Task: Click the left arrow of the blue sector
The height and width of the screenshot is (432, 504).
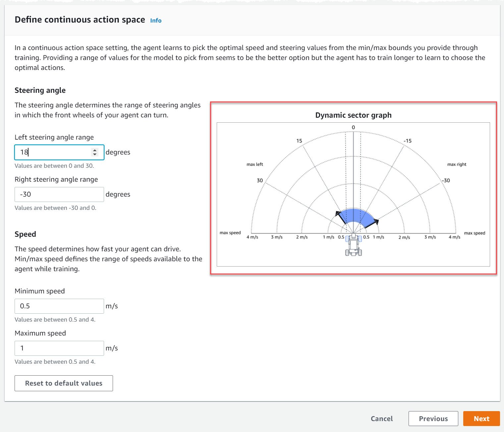Action: (338, 213)
